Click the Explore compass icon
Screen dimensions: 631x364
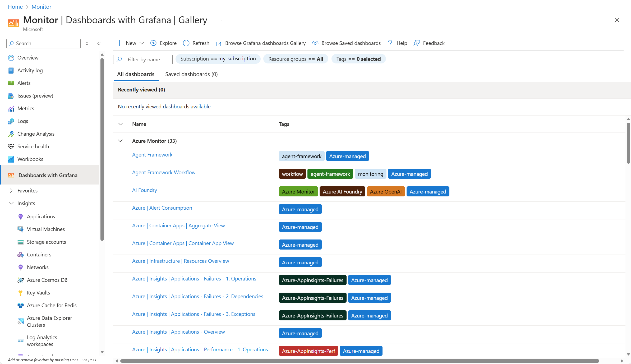(153, 43)
